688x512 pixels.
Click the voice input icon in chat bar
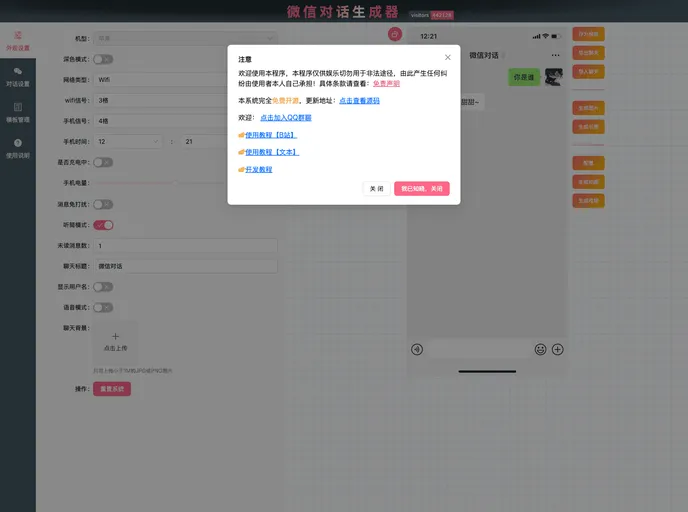pos(417,349)
